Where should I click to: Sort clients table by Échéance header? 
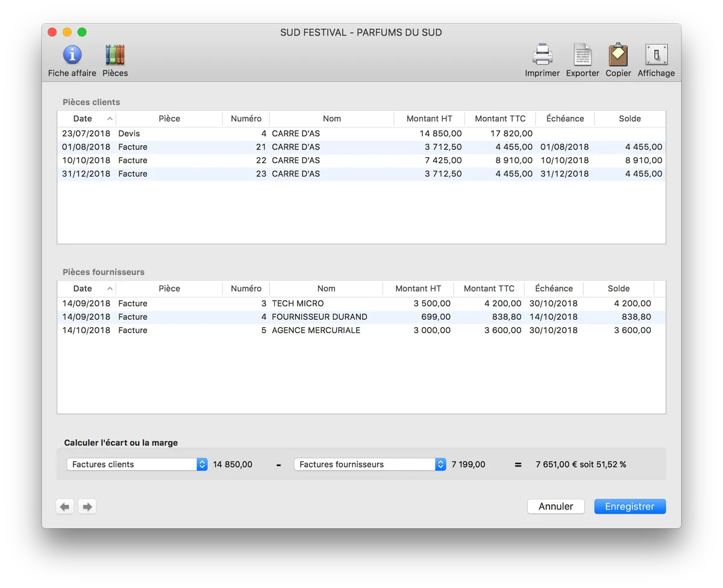point(565,119)
